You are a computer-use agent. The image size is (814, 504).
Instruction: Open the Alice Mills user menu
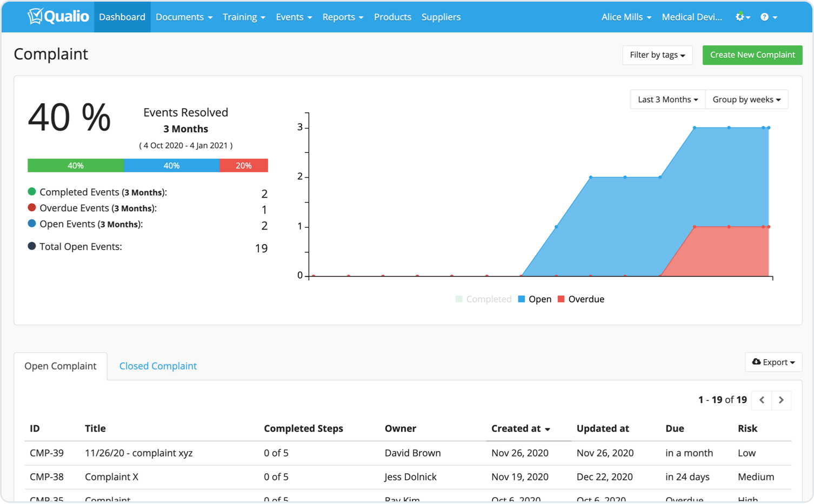coord(626,17)
